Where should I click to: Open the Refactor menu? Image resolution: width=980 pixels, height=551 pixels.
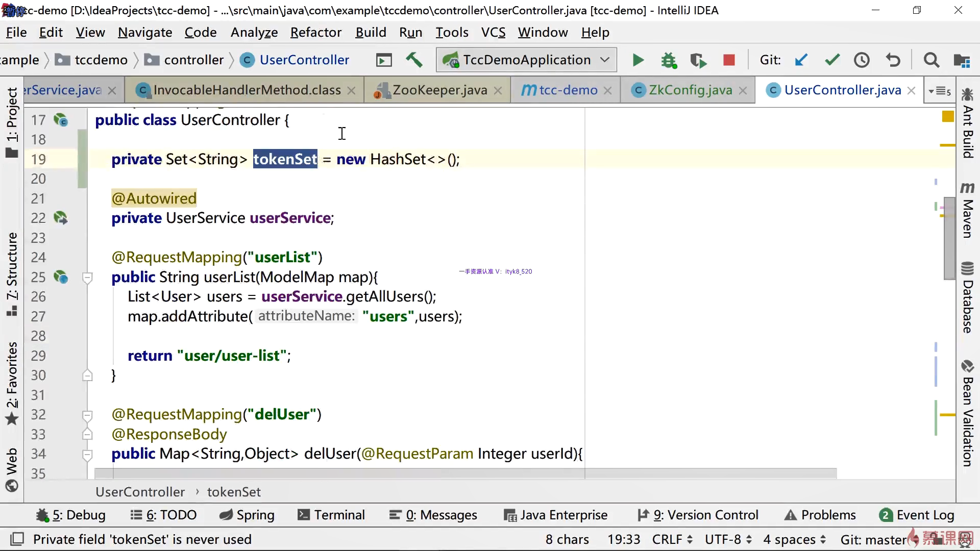point(315,32)
